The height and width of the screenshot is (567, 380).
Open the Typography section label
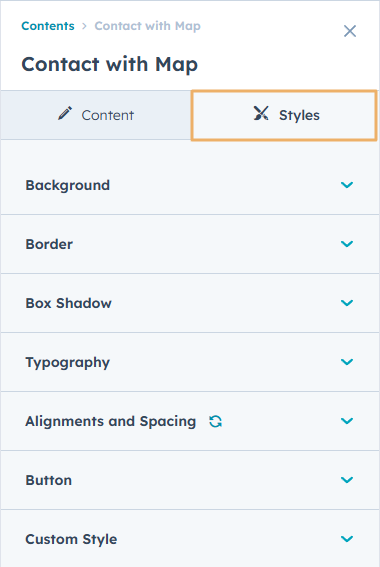[68, 362]
